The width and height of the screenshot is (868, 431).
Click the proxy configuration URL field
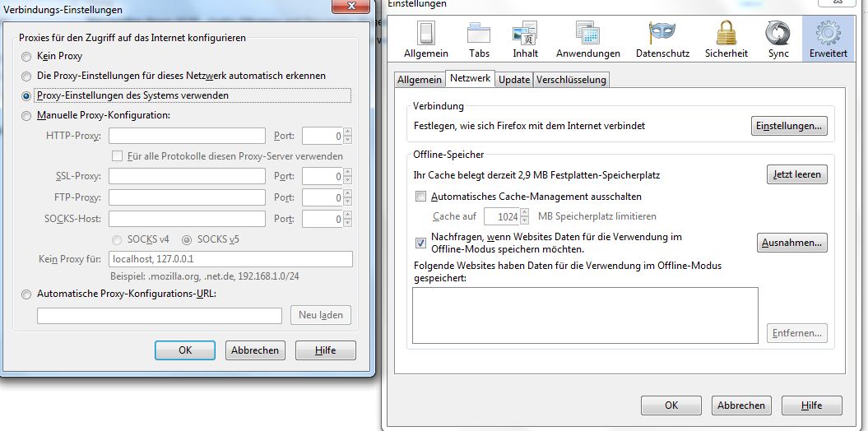(160, 315)
